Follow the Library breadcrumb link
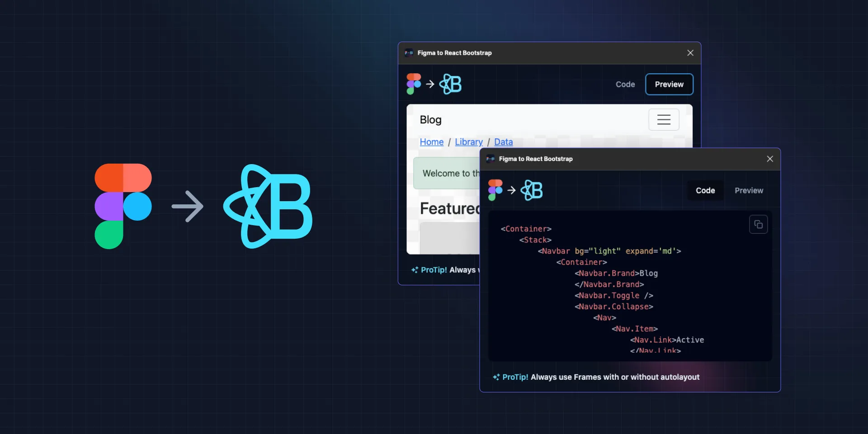Screen dimensions: 868x434 (x=468, y=142)
